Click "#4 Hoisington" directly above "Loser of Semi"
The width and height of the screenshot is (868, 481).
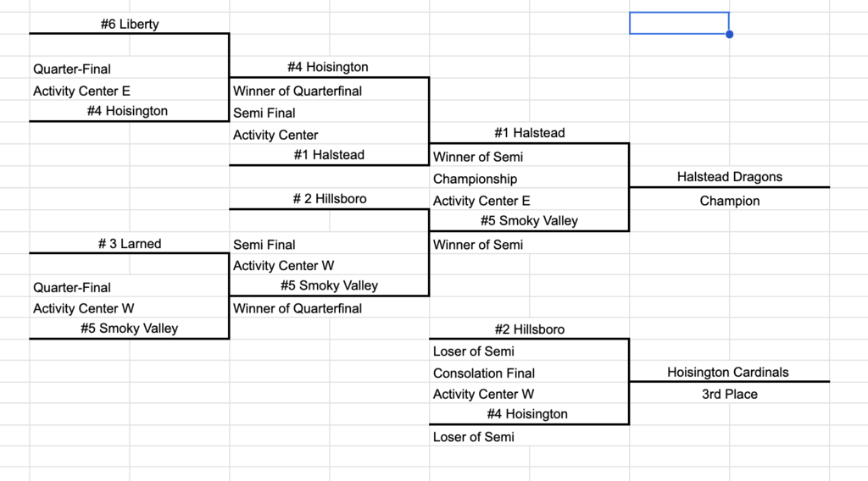coord(529,414)
